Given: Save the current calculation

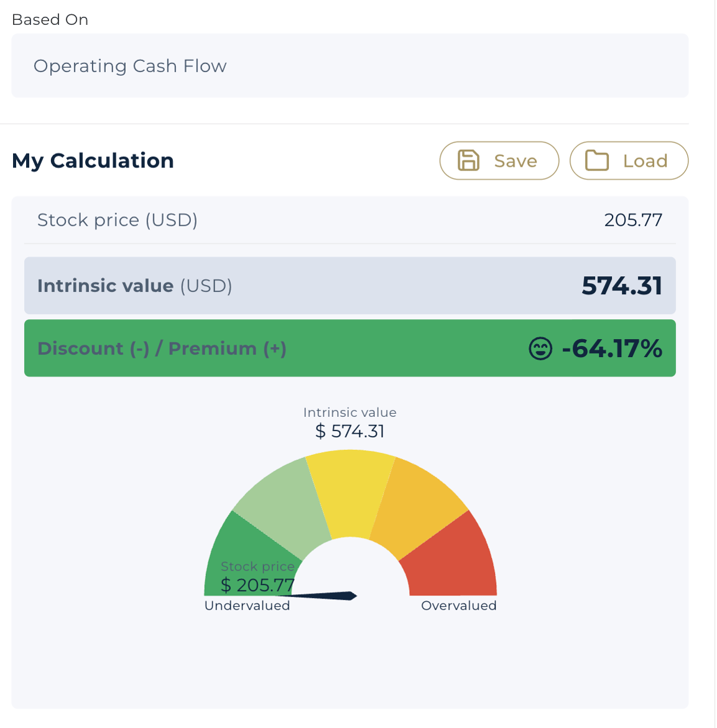Looking at the screenshot, I should [499, 161].
